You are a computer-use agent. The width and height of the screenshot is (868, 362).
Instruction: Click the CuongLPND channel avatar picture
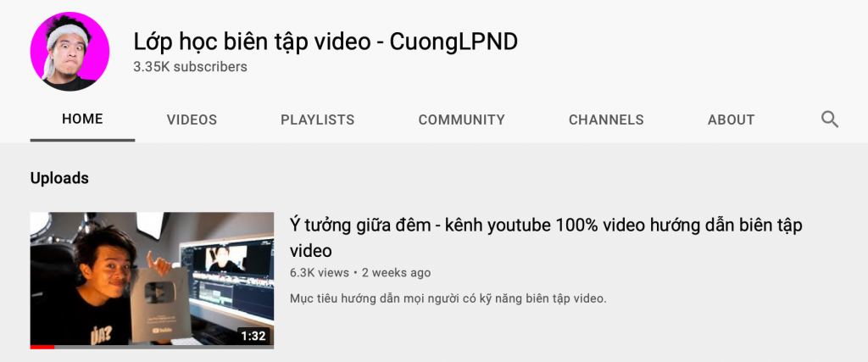click(70, 52)
